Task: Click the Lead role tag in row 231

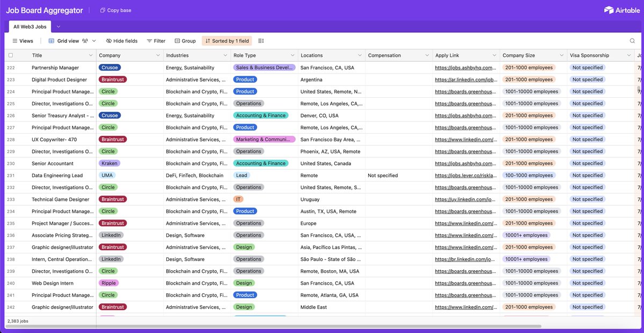Action: [241, 176]
